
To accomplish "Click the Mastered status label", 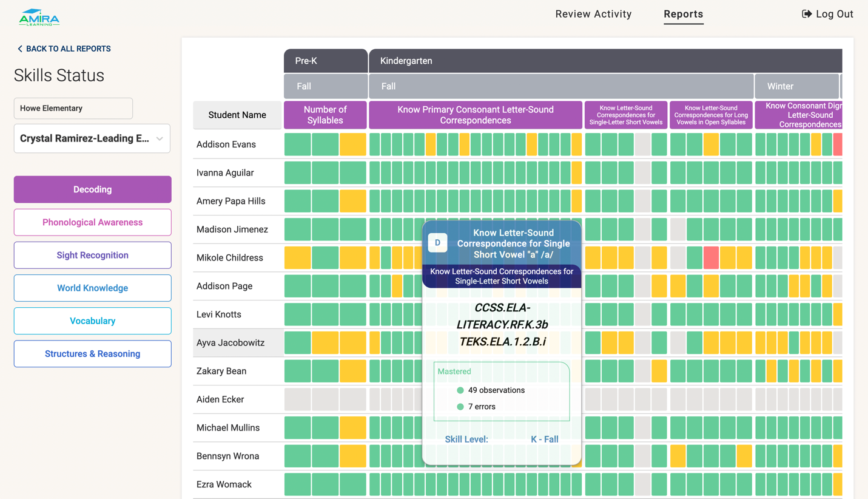I will click(x=454, y=372).
